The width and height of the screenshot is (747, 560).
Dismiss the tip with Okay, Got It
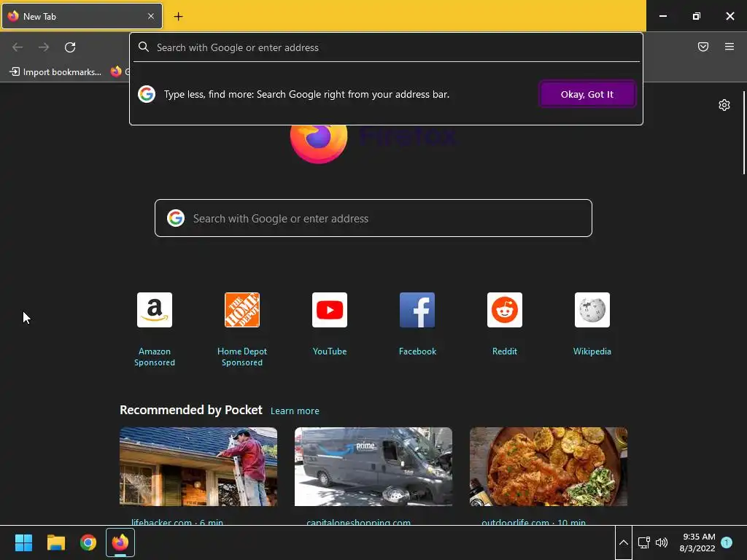tap(587, 94)
